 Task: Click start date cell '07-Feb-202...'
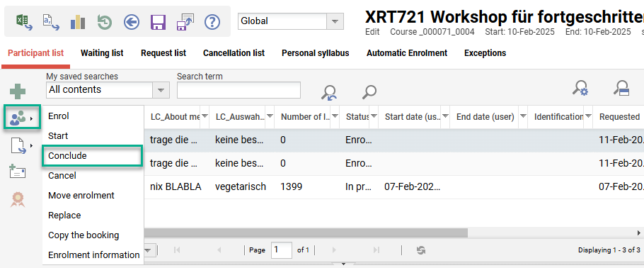[x=413, y=187]
